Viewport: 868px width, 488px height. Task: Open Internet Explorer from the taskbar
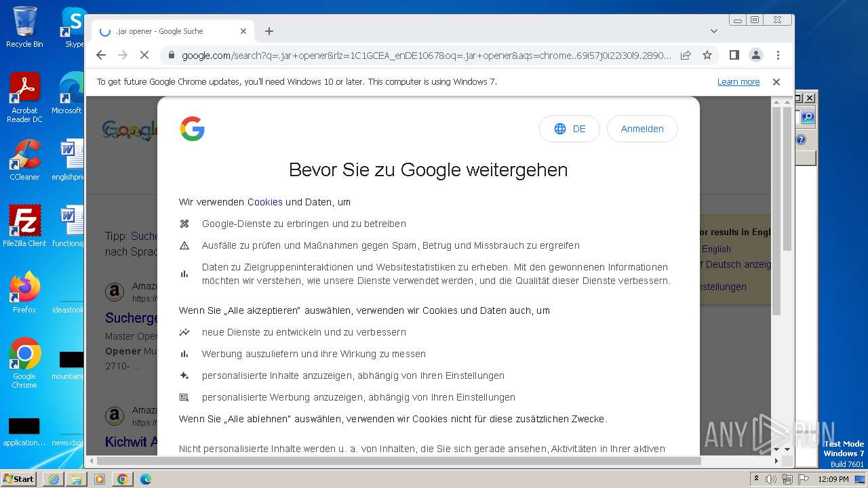(x=54, y=479)
